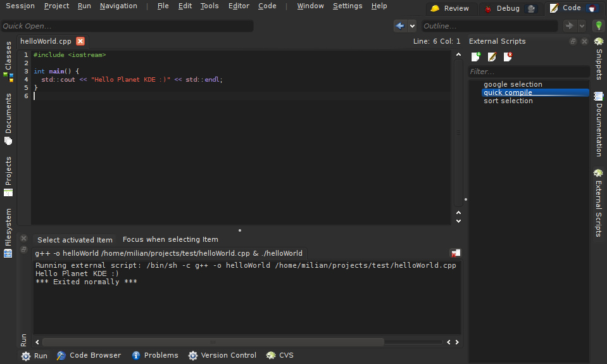Screen dimensions: 607x364
Task: Click the green light bulb icon
Action: click(599, 26)
